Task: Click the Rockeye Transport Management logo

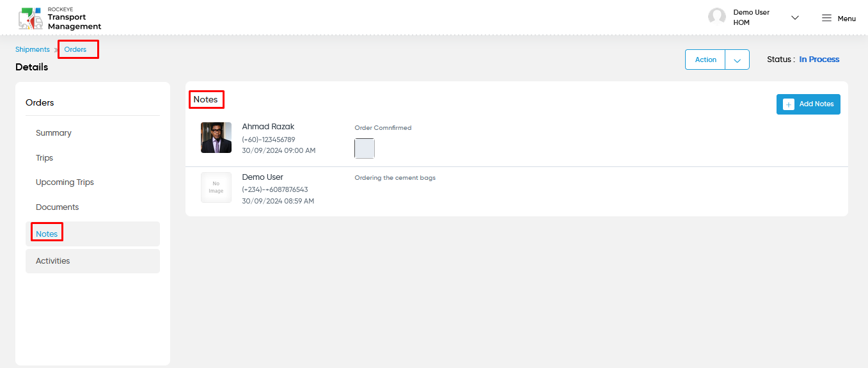Action: click(59, 18)
